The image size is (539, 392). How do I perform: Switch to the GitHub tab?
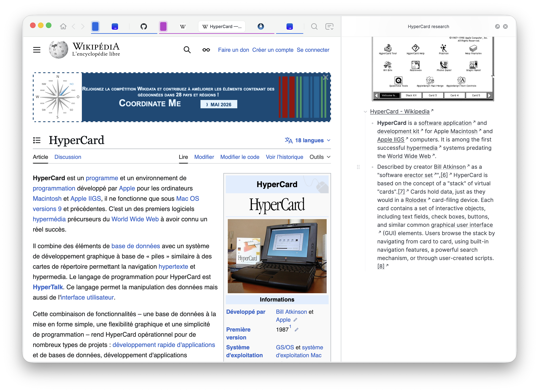coord(144,26)
